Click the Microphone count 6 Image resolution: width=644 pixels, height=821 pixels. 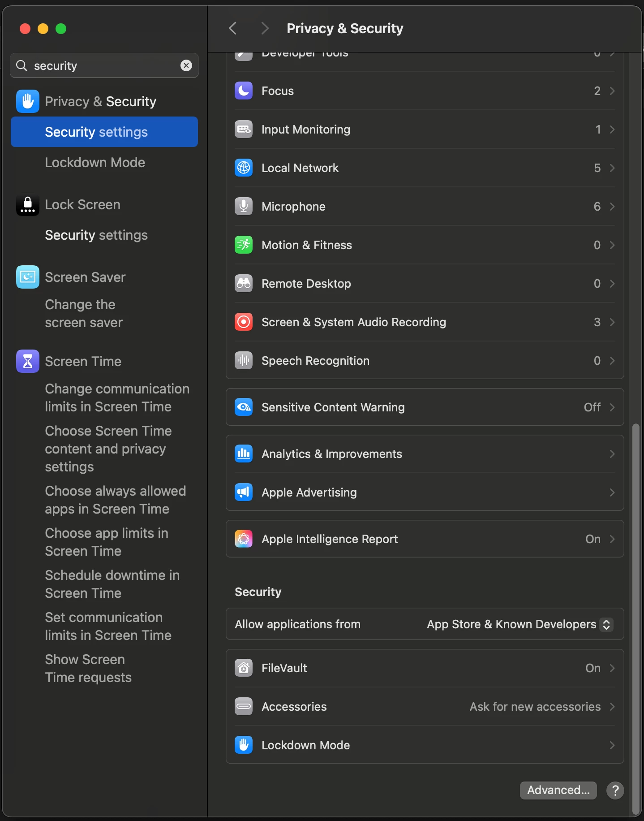coord(597,207)
